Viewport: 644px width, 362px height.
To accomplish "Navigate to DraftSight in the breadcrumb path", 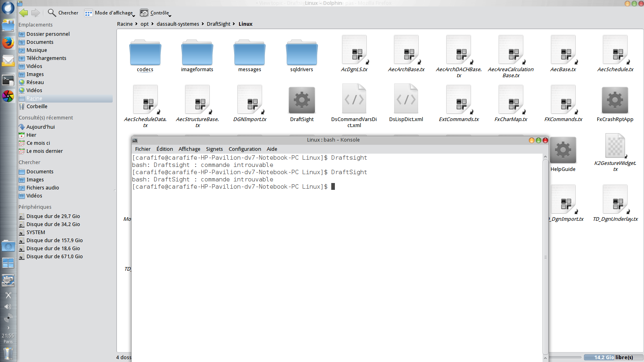I will click(219, 24).
